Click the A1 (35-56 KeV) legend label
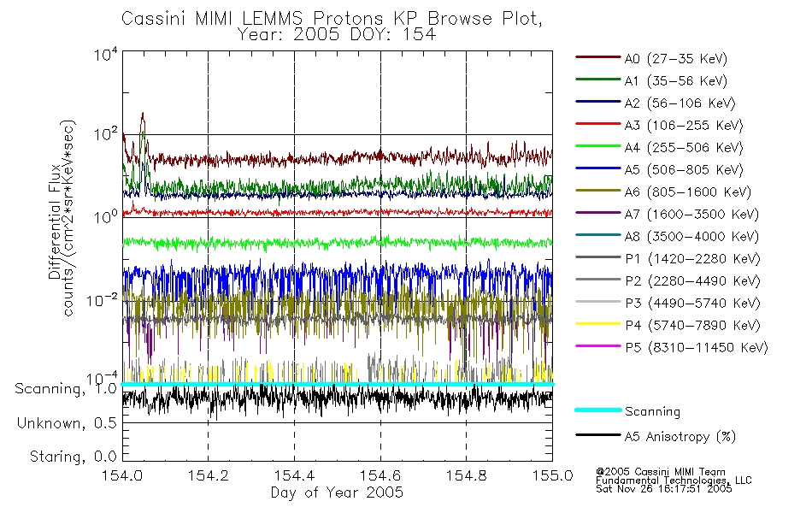812x513 pixels. tap(675, 81)
